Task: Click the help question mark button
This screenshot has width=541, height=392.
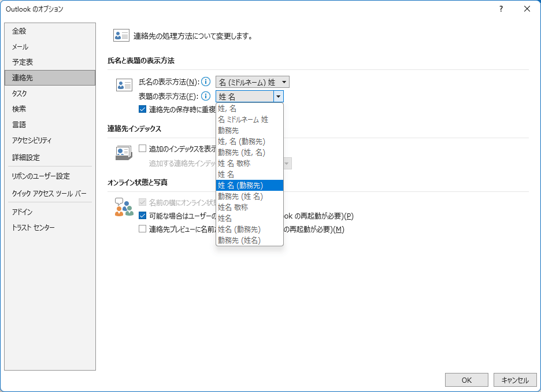Action: 501,9
